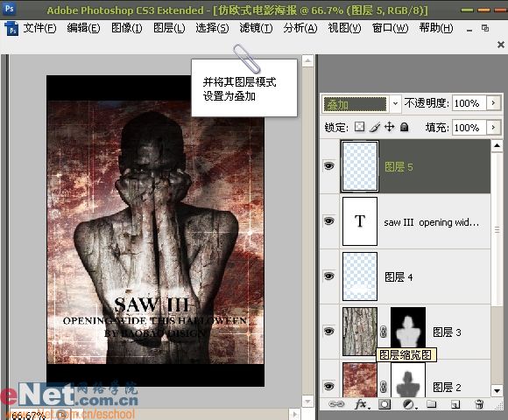
Task: Open opacity 不透明度 slider arrow
Action: (x=493, y=103)
